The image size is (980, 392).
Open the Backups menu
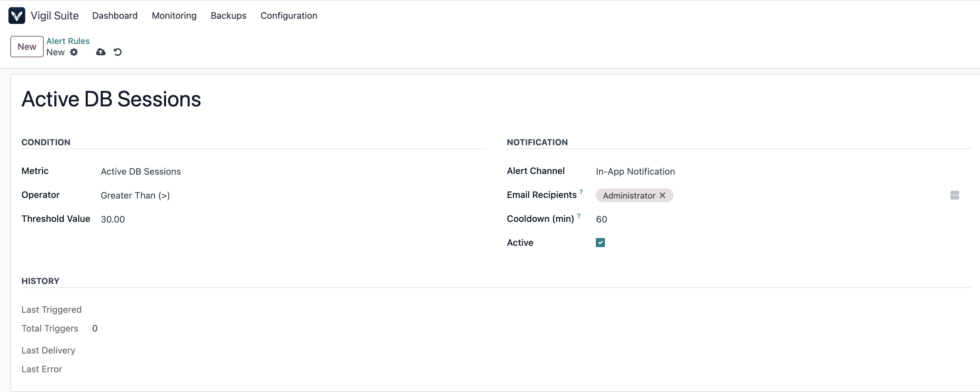[228, 16]
